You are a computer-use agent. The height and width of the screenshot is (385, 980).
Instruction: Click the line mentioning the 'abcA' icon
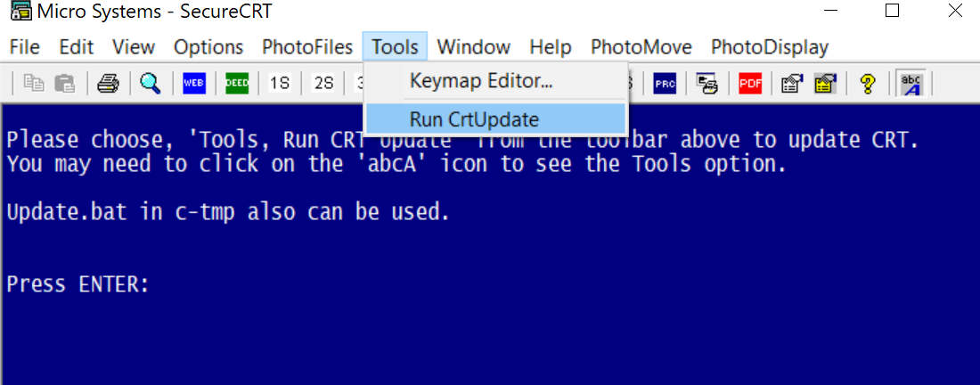tap(396, 164)
